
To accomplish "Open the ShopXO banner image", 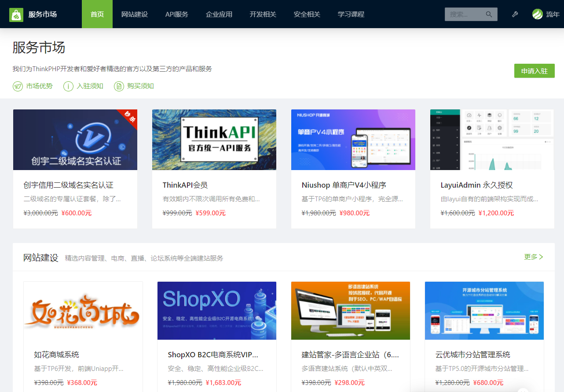I will tap(217, 311).
